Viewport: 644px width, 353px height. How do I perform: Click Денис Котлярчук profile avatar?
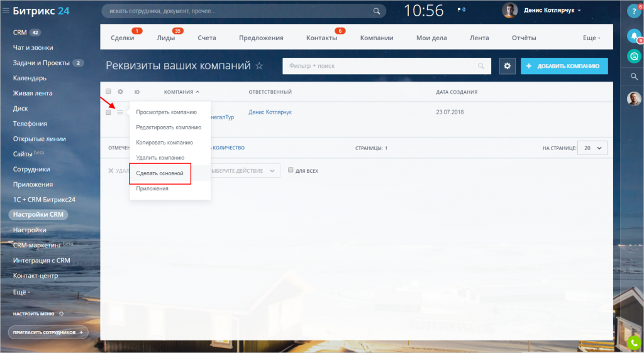coord(509,10)
